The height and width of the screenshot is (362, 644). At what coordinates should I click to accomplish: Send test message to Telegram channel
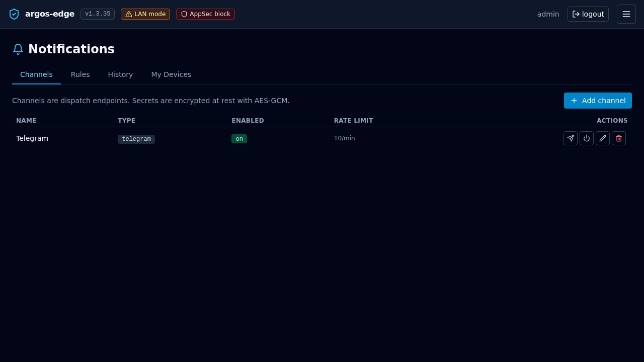(x=571, y=138)
